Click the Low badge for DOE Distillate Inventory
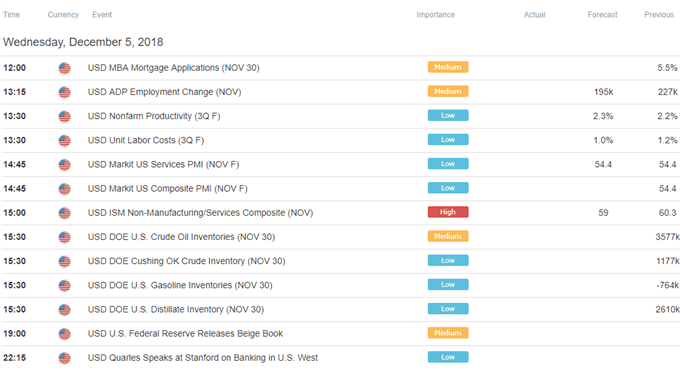This screenshot has width=680, height=372. click(448, 309)
